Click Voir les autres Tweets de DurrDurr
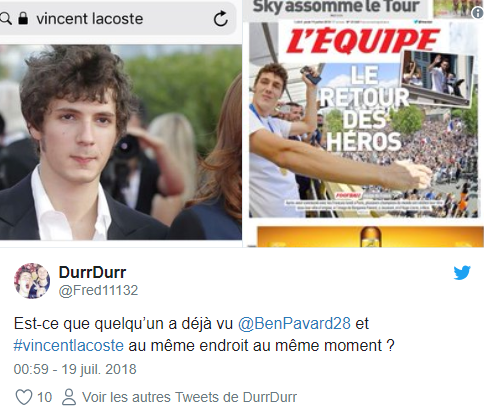 tap(189, 397)
